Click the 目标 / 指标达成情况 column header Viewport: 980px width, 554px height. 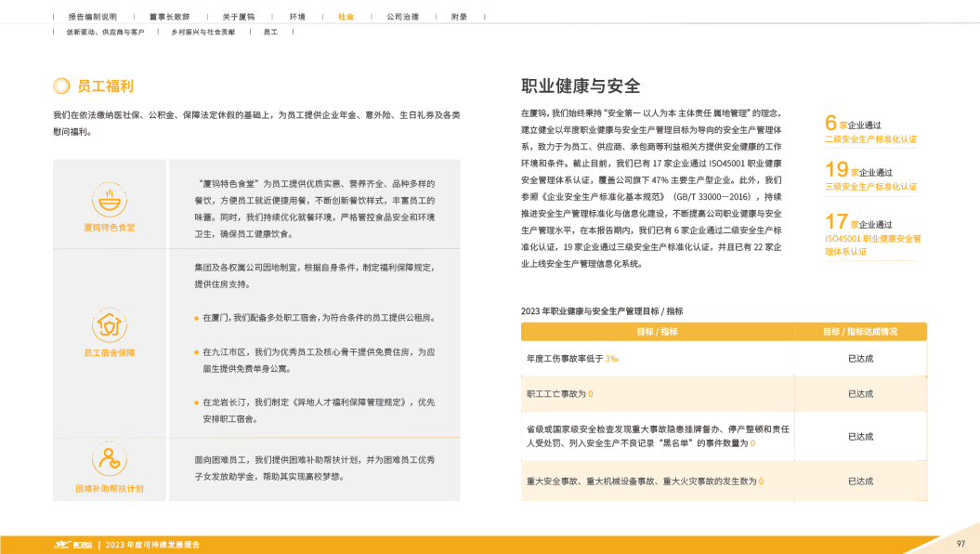coord(860,332)
